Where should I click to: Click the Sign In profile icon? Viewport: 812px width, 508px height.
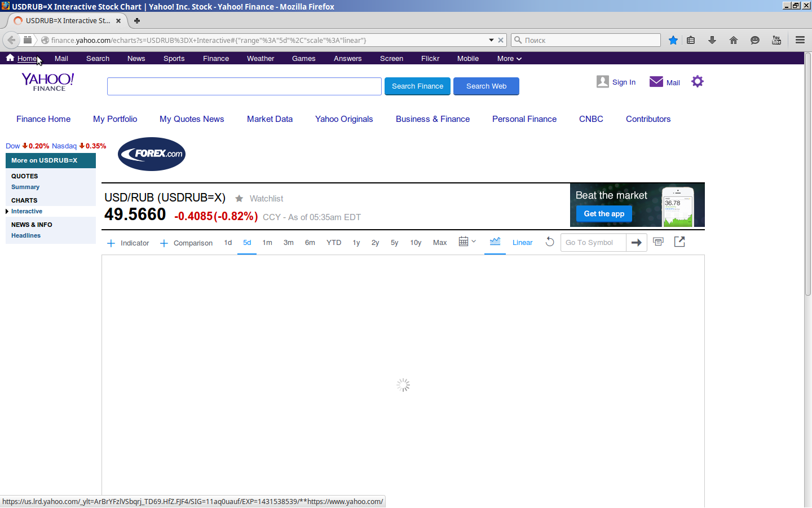point(603,82)
